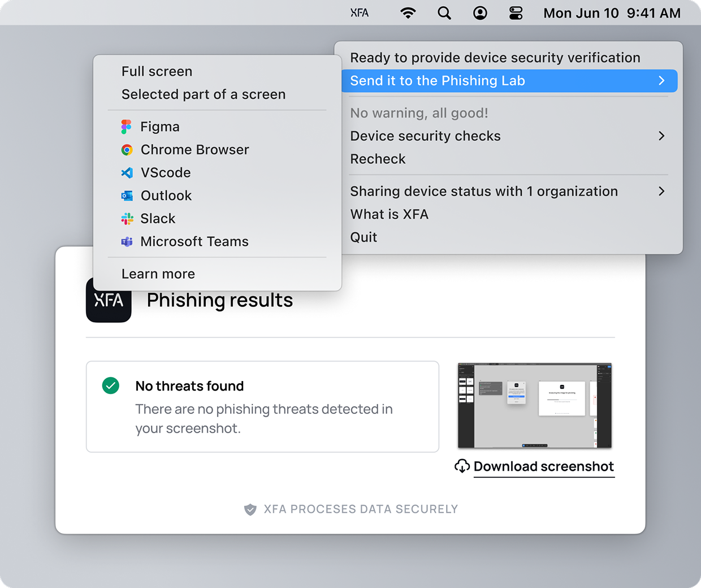Open What is XFA menu item
Image resolution: width=701 pixels, height=588 pixels.
[509, 214]
